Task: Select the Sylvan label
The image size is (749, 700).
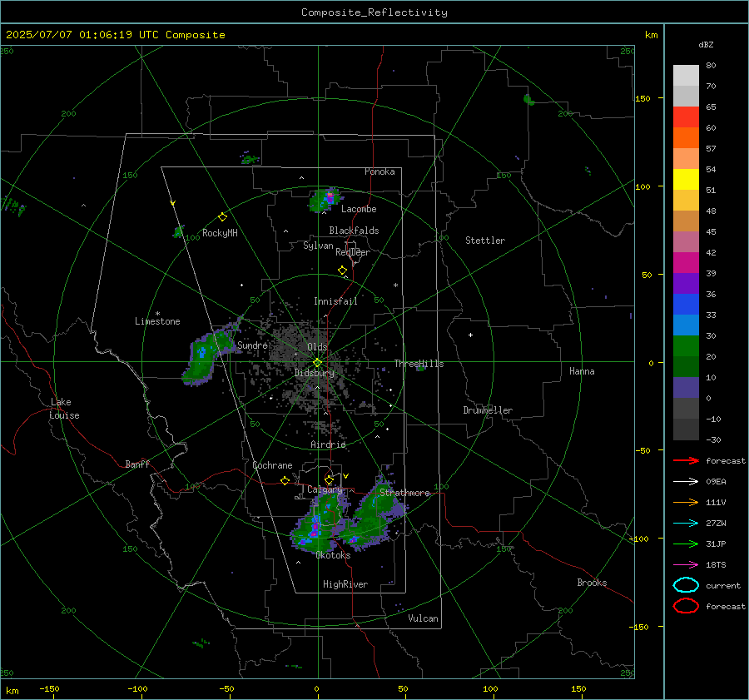Action: pos(318,246)
